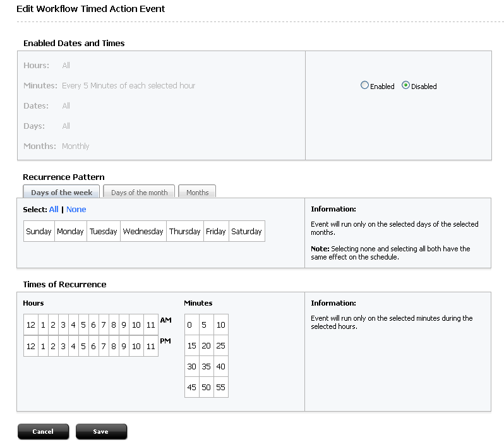
Task: Select hour 7 in the AM row
Action: pos(104,325)
